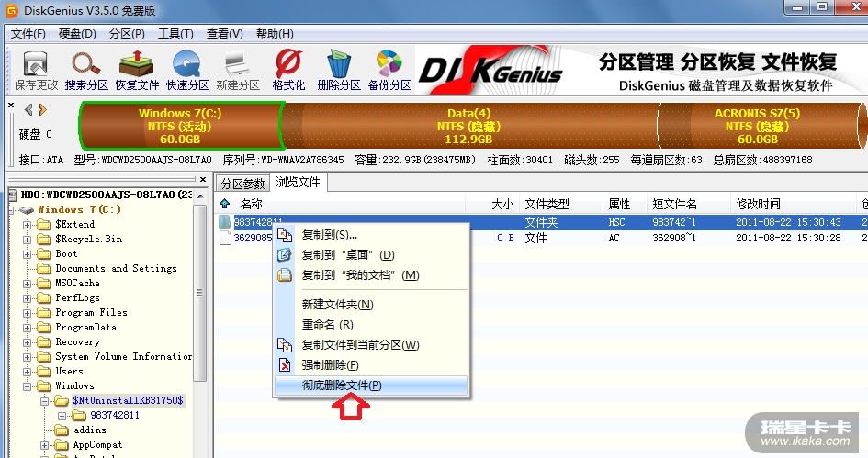Screen dimensions: 868x458
Task: Select the addins folder in tree
Action: pyautogui.click(x=89, y=430)
